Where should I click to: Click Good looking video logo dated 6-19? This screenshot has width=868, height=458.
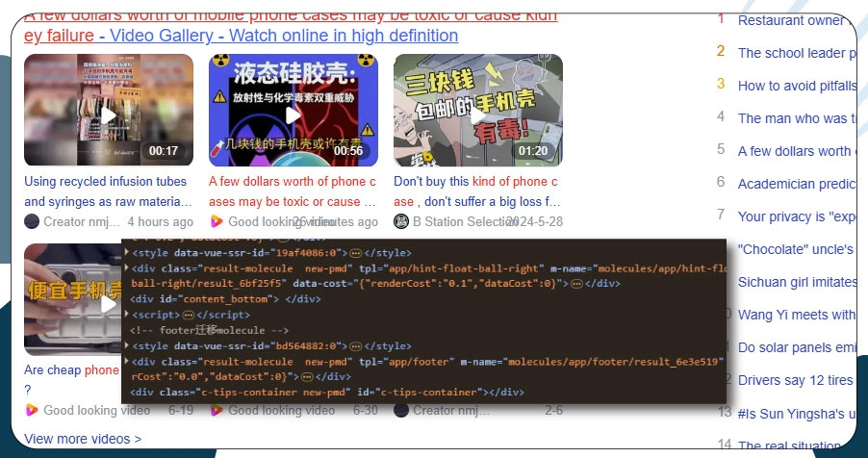pyautogui.click(x=32, y=411)
